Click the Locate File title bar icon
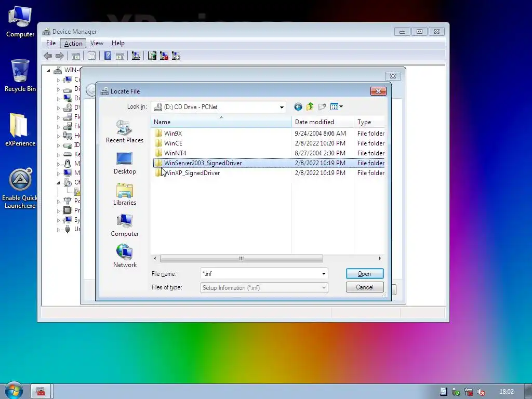 (x=104, y=91)
